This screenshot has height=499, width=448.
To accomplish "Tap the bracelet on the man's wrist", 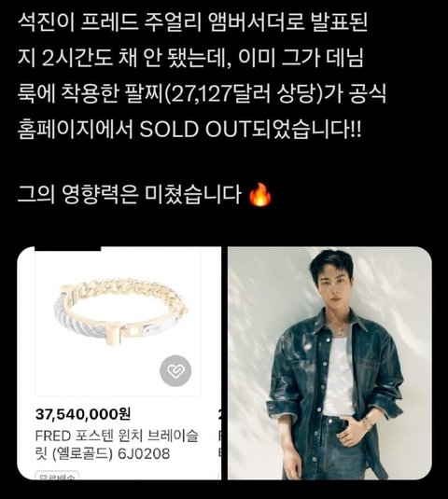I will pos(368,423).
